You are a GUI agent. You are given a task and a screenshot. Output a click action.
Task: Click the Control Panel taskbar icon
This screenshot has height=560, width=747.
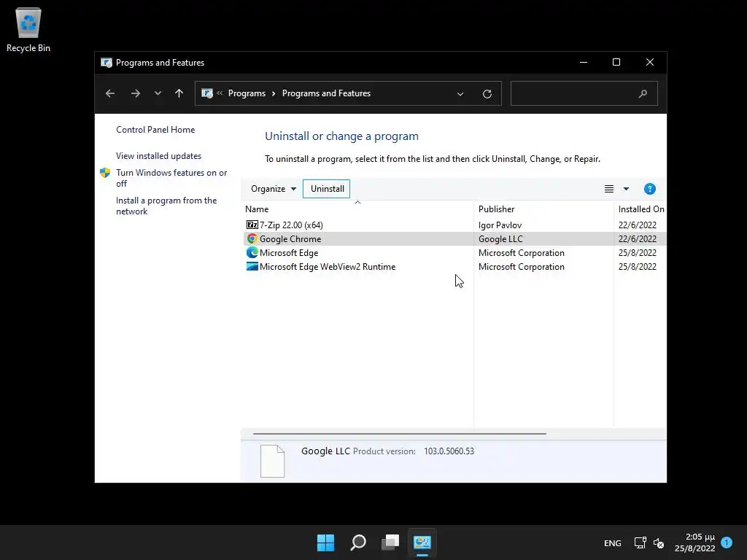pos(422,542)
